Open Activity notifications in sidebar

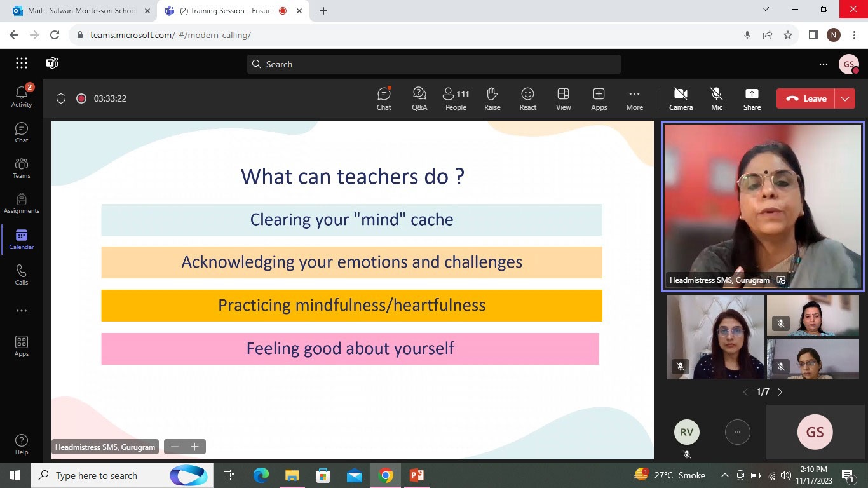pos(22,96)
